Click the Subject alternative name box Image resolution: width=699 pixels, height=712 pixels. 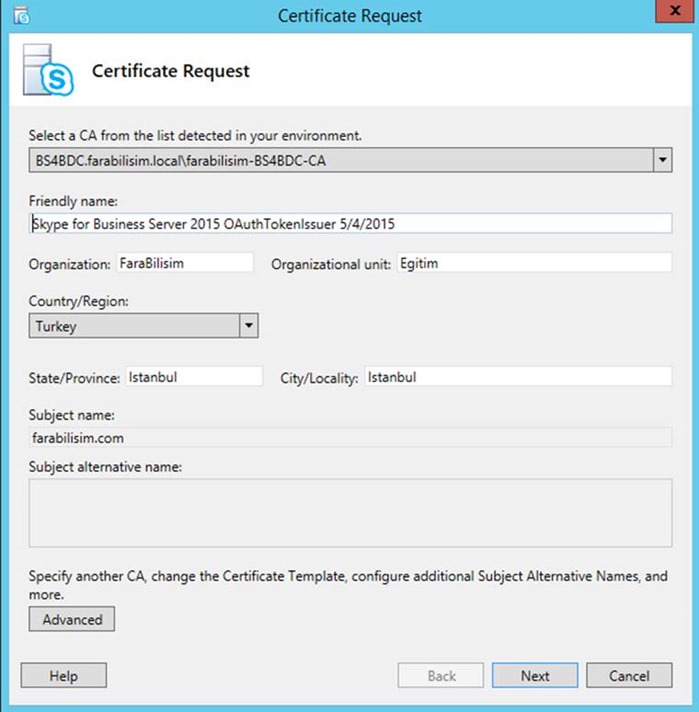pos(350,513)
